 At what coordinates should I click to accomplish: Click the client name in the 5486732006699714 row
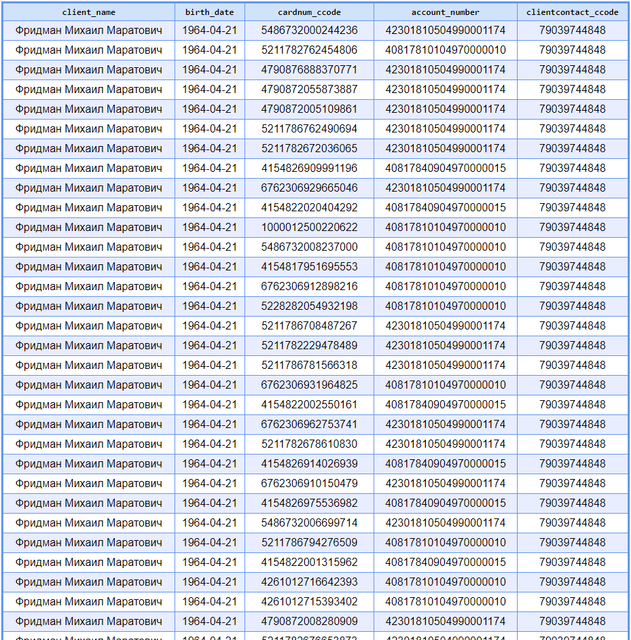point(89,523)
